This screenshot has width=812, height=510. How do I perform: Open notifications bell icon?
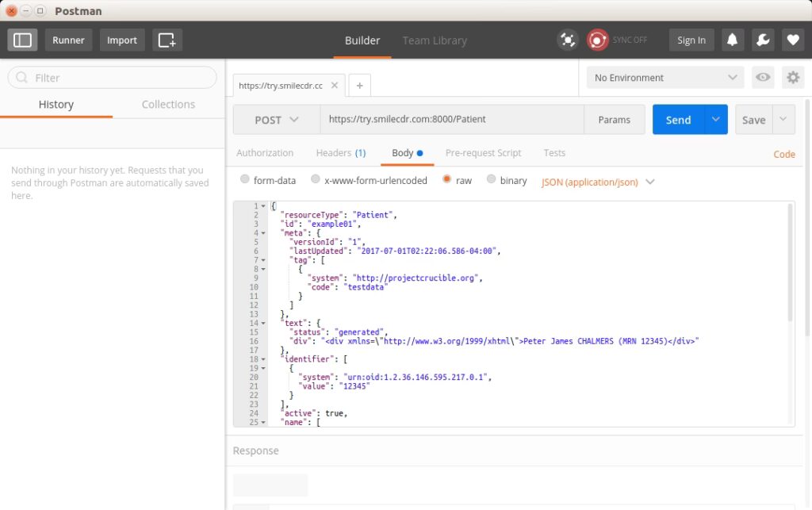pos(733,40)
